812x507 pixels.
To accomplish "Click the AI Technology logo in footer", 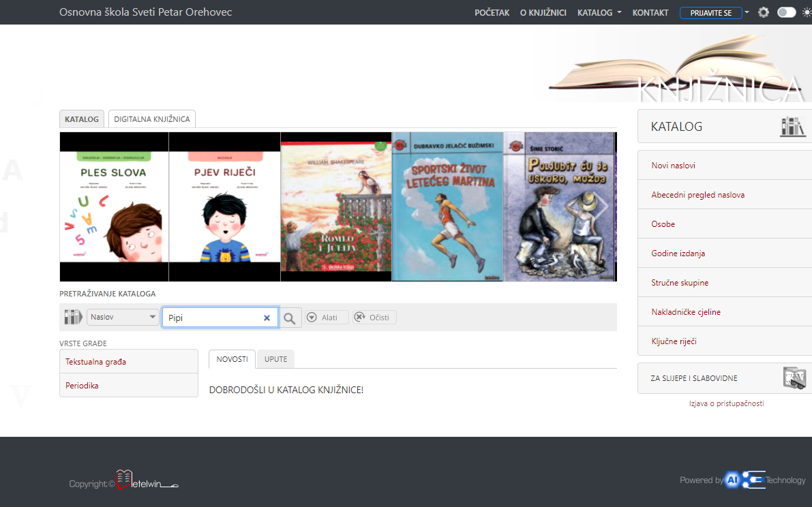I will click(x=745, y=480).
